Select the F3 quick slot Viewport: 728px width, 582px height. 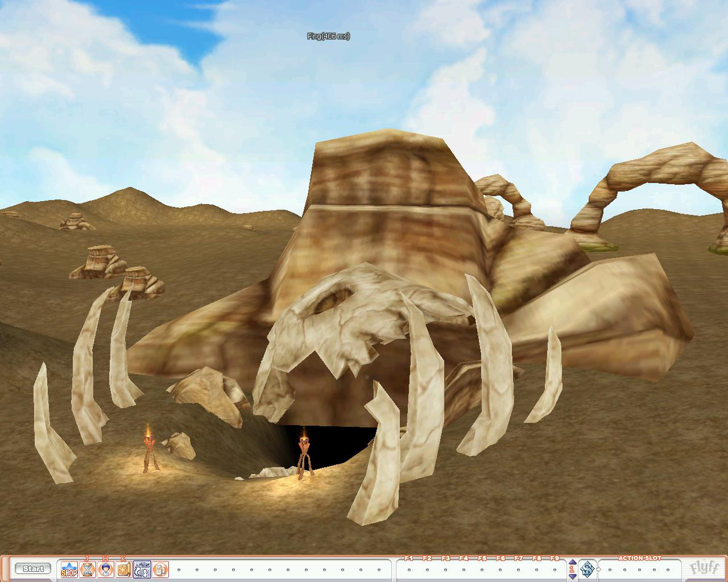(445, 569)
